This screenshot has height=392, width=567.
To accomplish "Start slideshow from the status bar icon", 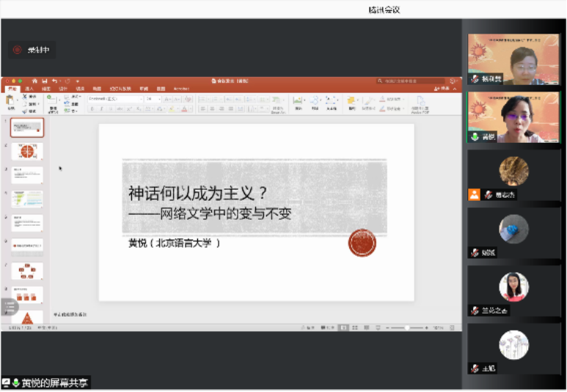I will (x=377, y=328).
